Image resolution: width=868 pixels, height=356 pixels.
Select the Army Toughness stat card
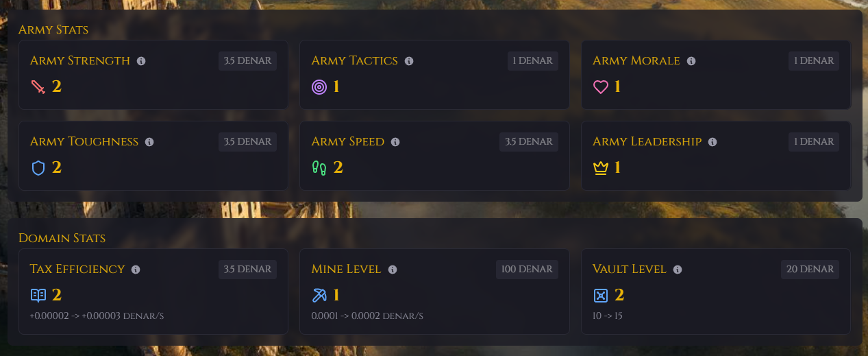pos(153,156)
